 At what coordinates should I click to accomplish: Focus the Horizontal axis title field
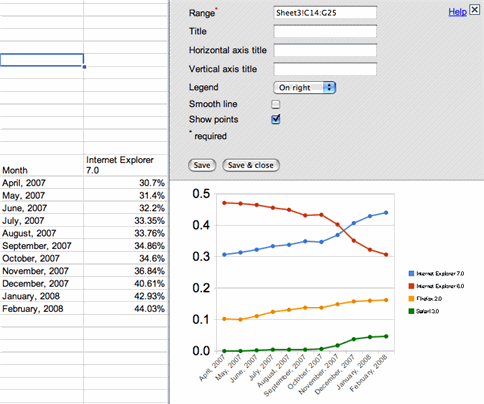325,50
